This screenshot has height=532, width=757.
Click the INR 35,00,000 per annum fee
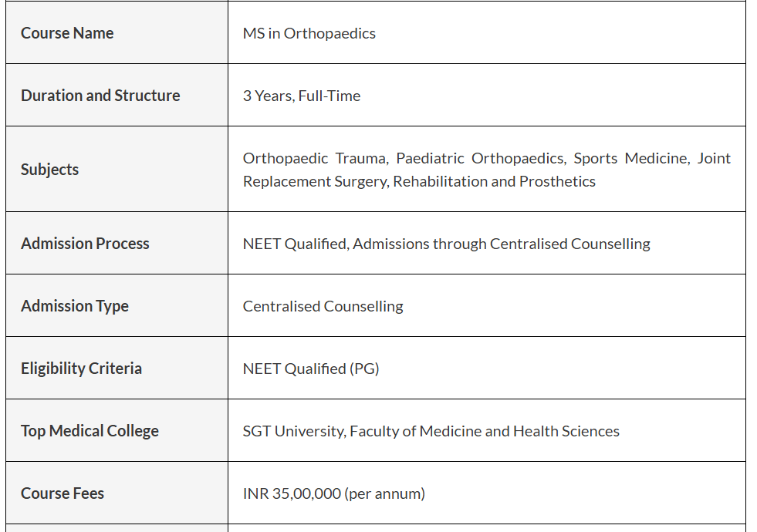333,493
